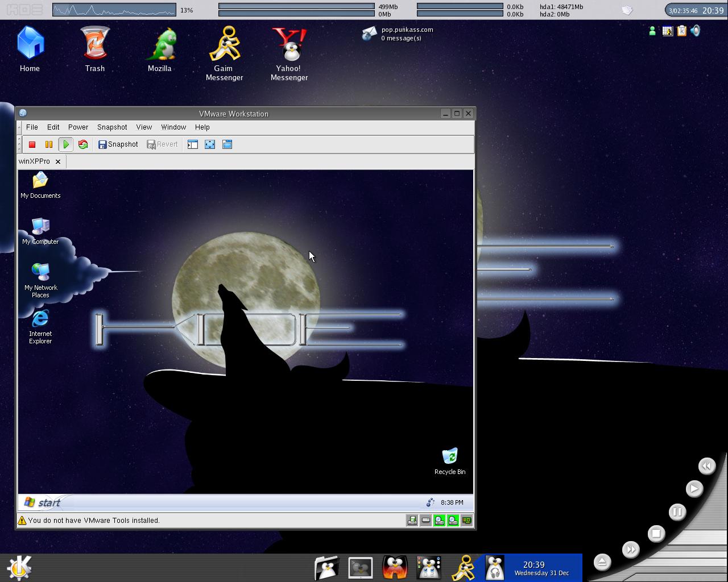Click the first device icon in VMware status bar

pyautogui.click(x=412, y=521)
